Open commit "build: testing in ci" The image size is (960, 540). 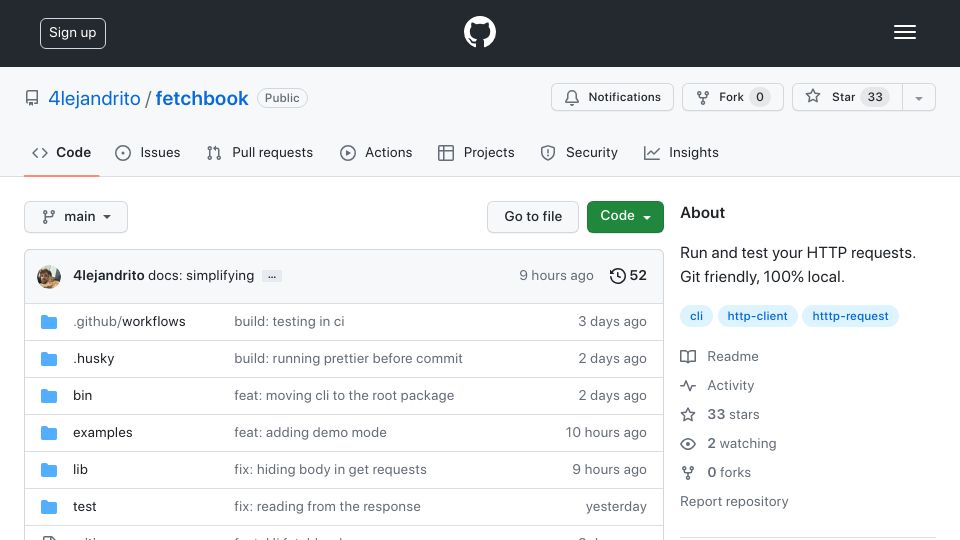tap(289, 321)
